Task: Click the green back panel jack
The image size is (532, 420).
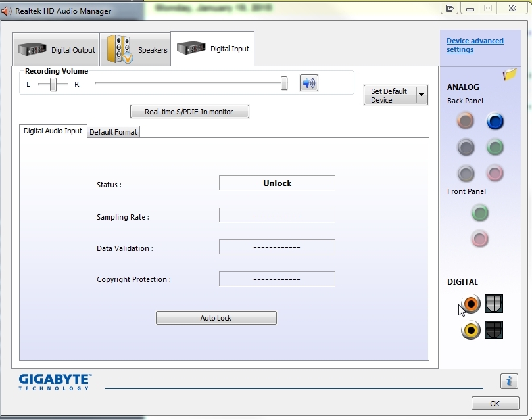Action: [x=495, y=147]
